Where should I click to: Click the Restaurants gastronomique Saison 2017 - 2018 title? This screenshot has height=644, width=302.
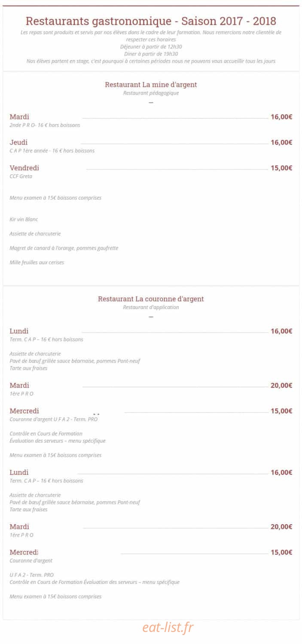[151, 21]
